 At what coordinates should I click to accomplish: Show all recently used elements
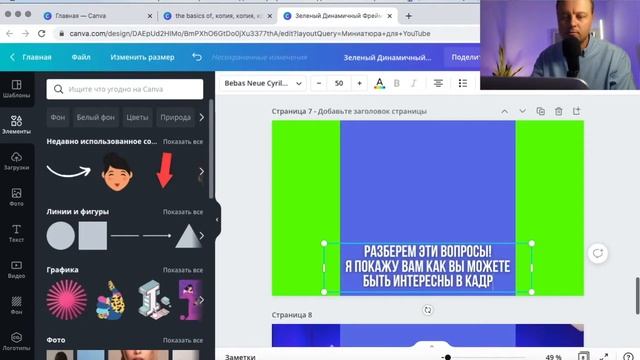click(183, 142)
